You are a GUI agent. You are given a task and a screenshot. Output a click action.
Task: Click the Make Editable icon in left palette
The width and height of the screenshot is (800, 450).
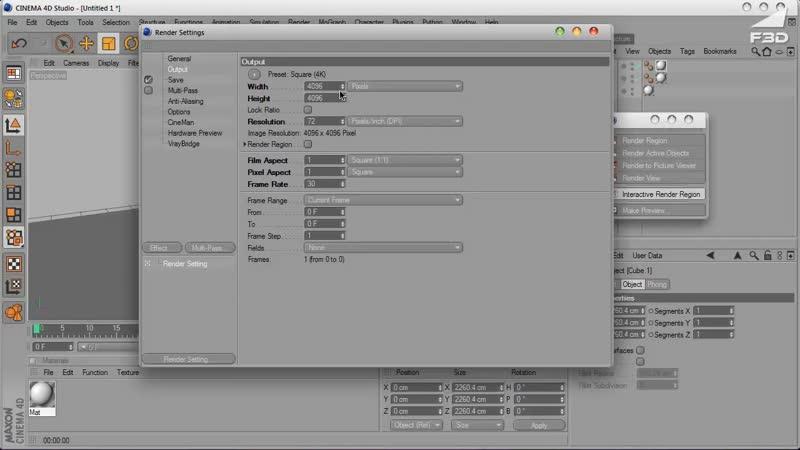tap(14, 98)
